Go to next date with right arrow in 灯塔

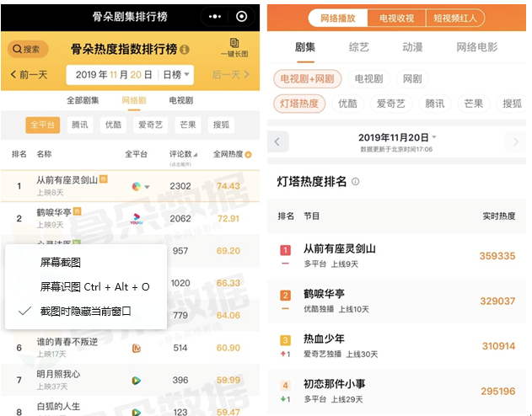[516, 141]
